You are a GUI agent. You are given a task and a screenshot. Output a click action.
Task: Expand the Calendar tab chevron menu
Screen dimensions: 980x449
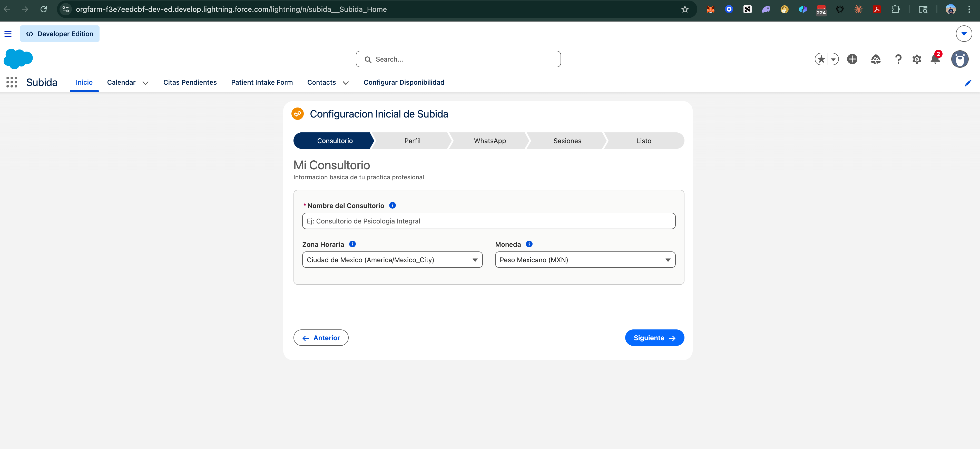click(x=145, y=83)
